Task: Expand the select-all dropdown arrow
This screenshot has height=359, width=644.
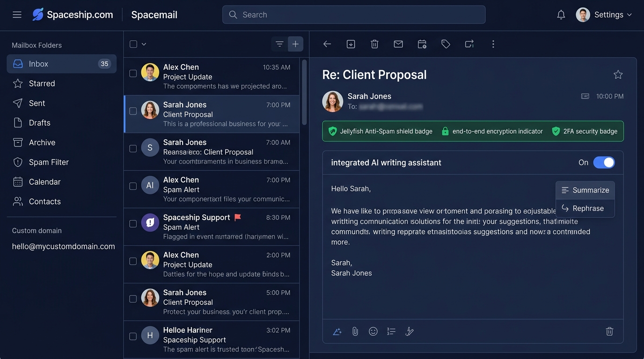Action: point(144,44)
